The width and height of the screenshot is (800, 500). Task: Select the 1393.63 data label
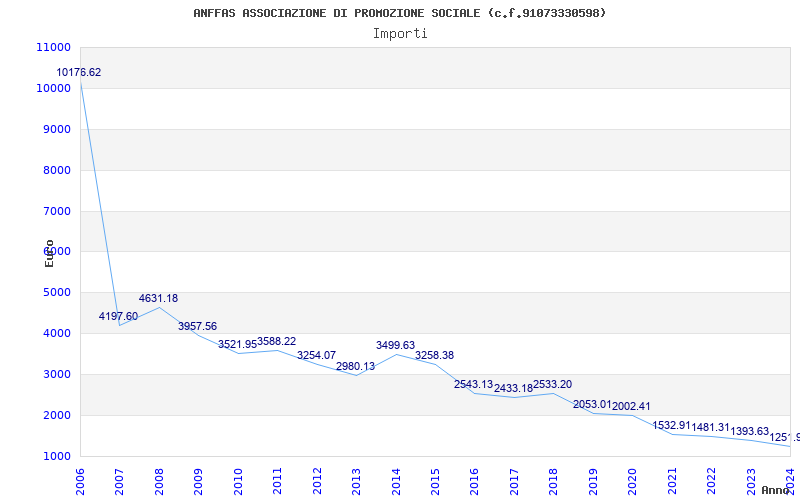750,431
